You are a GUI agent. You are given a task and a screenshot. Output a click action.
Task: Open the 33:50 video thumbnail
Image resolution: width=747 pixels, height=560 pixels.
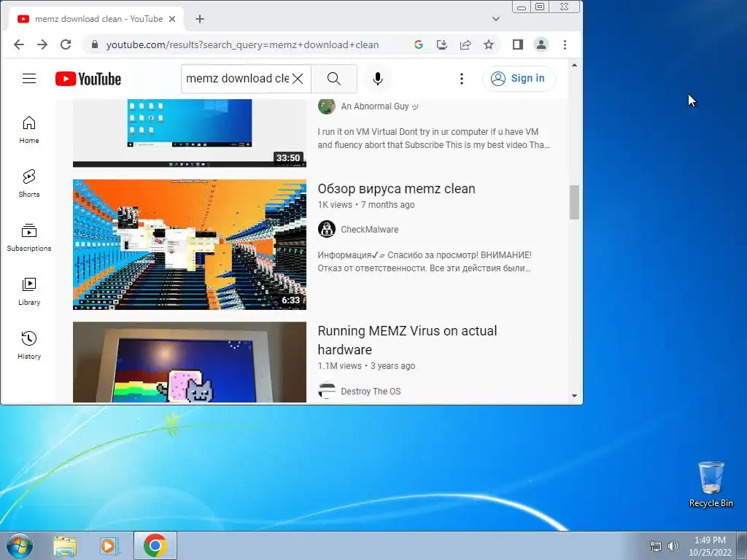coord(190,133)
